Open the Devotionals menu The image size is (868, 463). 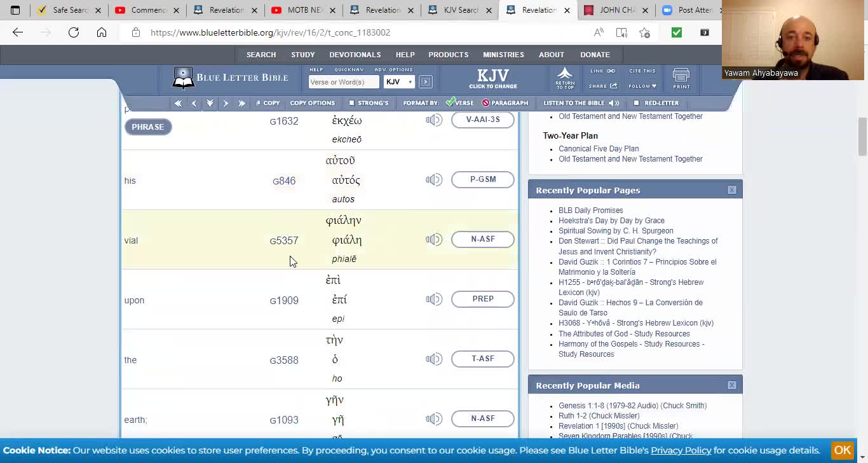(x=355, y=55)
